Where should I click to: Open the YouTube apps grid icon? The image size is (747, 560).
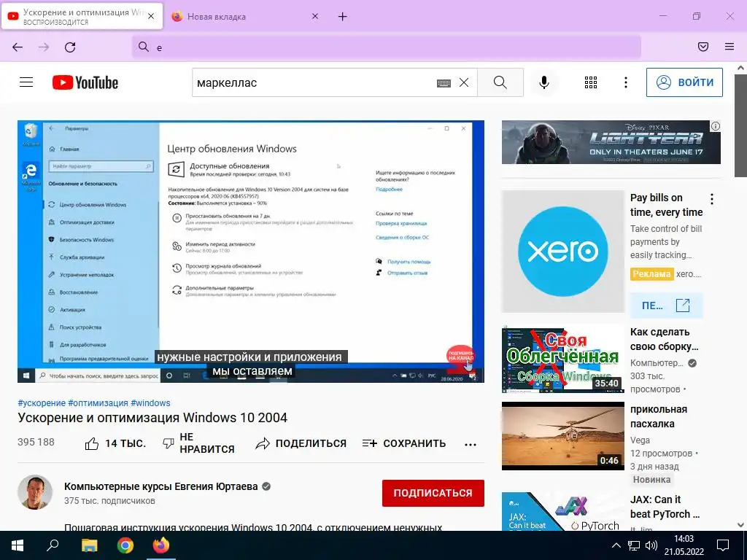pyautogui.click(x=591, y=82)
